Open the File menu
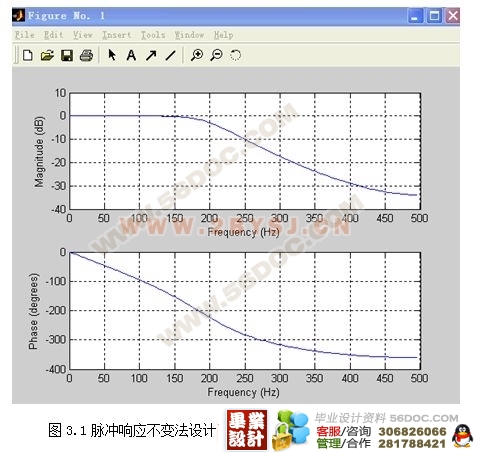The image size is (478, 452). click(25, 35)
